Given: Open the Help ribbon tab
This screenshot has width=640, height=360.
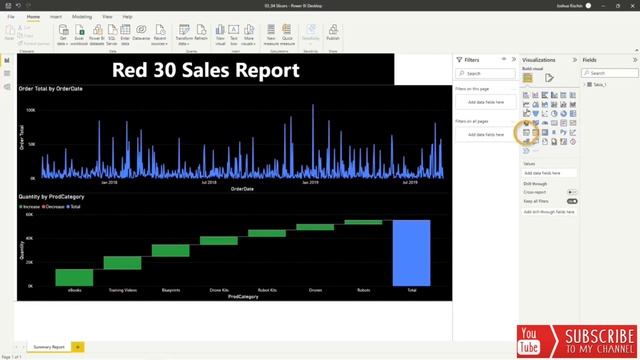Looking at the screenshot, I should coord(127,17).
